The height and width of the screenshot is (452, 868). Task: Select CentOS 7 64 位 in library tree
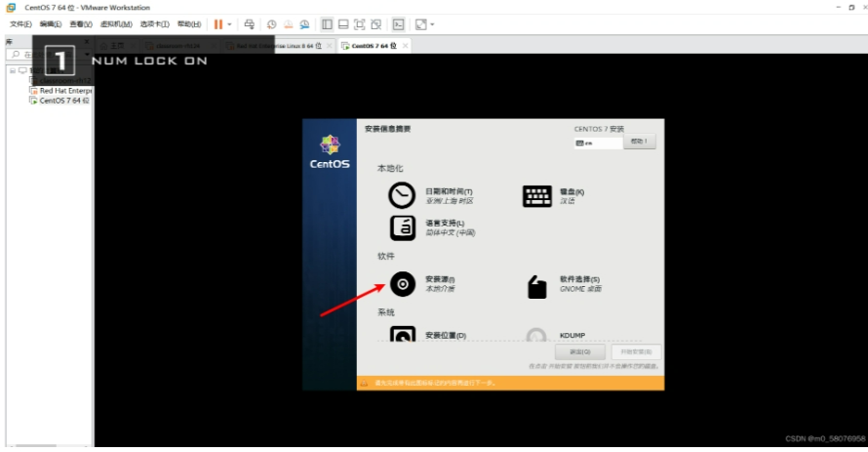59,101
